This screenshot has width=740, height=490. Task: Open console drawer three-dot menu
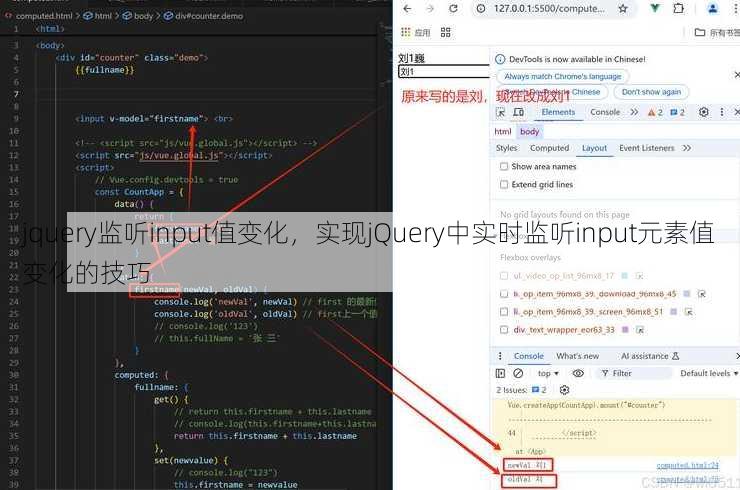[x=500, y=356]
